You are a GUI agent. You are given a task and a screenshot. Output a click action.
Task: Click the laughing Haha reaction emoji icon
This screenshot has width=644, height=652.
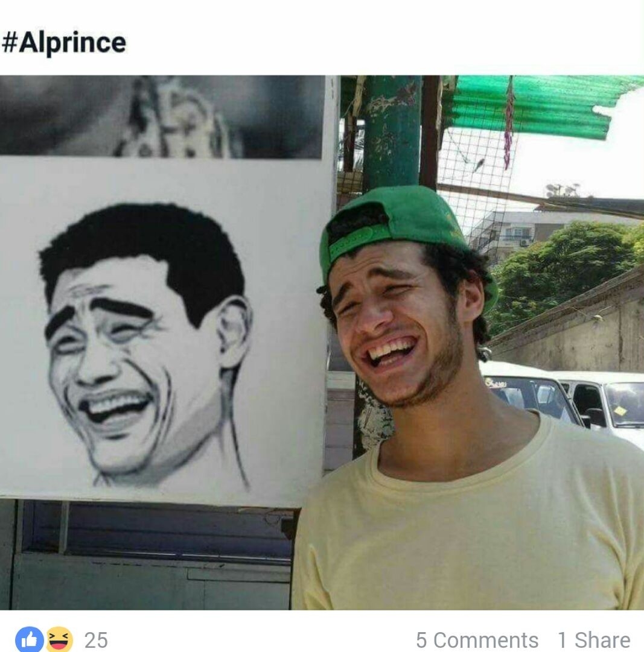pos(59,639)
